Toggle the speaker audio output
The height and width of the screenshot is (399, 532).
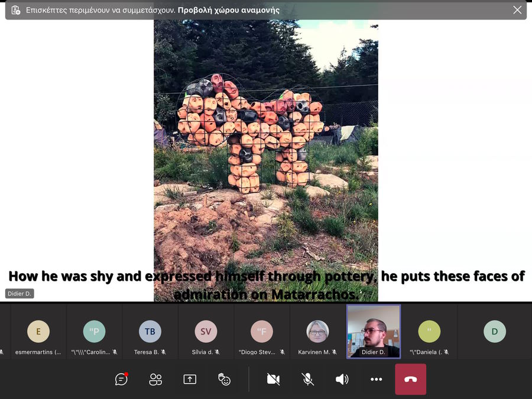tap(342, 379)
